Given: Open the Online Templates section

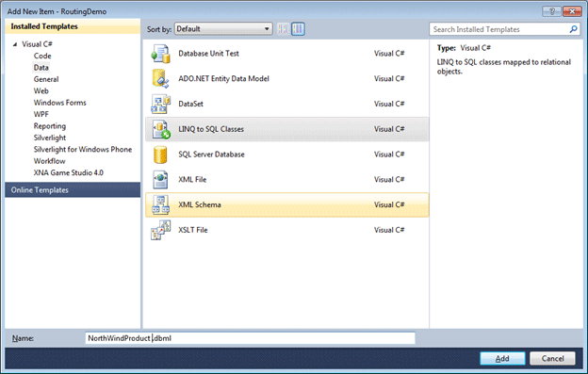Looking at the screenshot, I should 73,190.
